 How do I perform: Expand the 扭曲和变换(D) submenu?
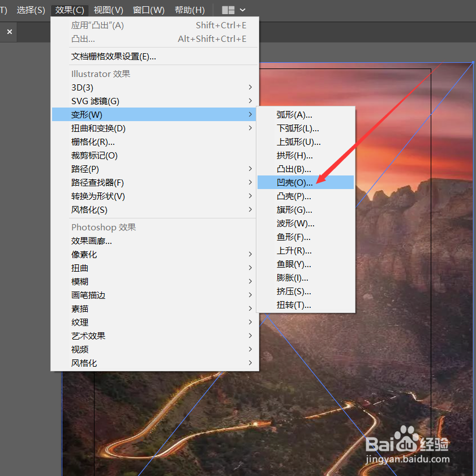[155, 128]
